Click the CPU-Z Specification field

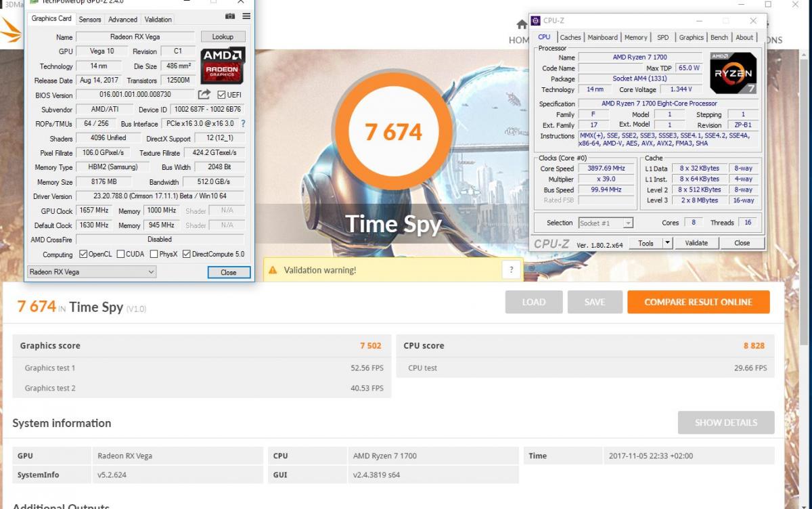669,104
